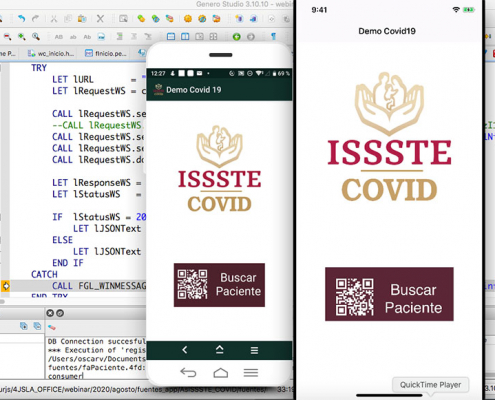The height and width of the screenshot is (400, 495).
Task: Click the green Back navigation arrow
Action: (x=237, y=36)
